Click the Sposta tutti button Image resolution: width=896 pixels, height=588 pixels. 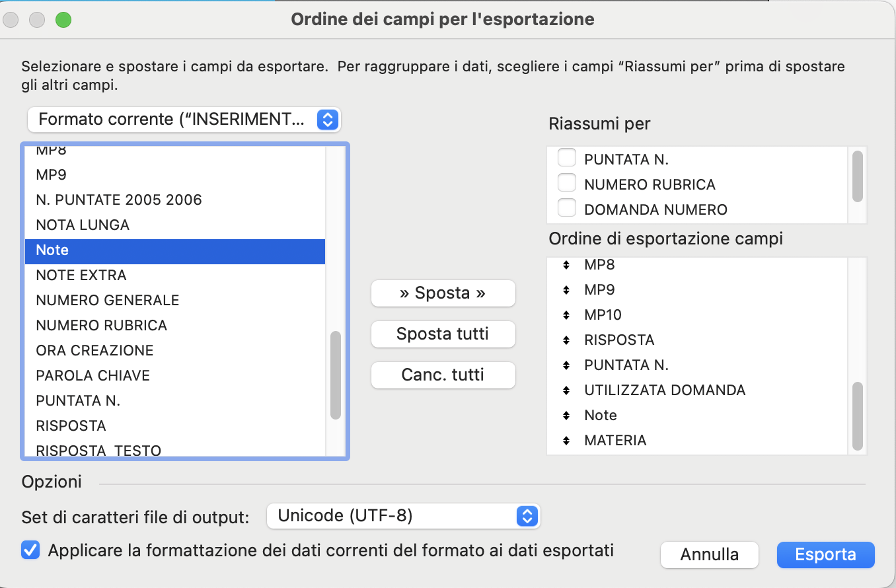pyautogui.click(x=443, y=334)
